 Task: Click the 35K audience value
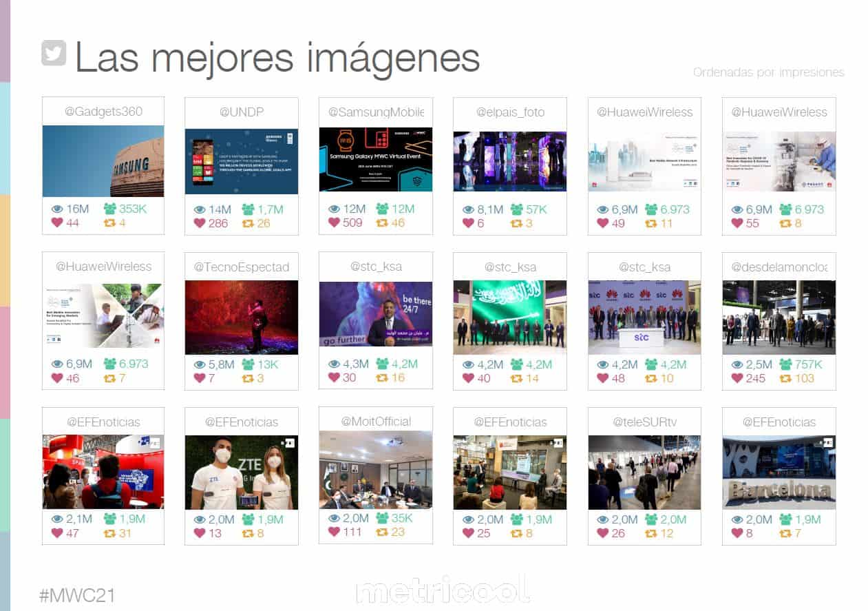pyautogui.click(x=403, y=518)
